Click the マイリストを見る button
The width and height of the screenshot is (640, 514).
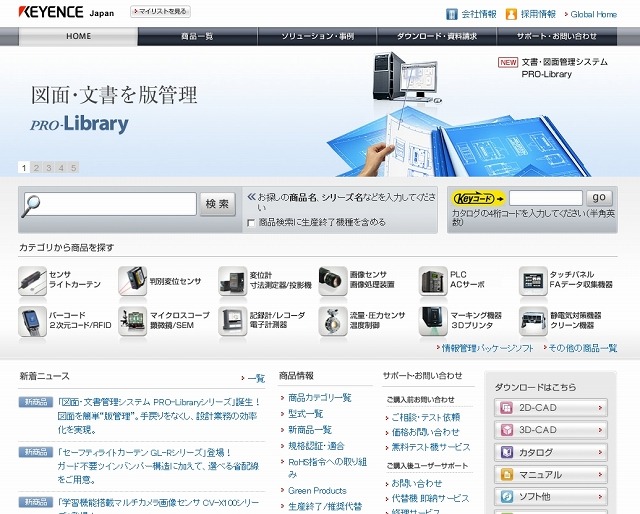(160, 11)
